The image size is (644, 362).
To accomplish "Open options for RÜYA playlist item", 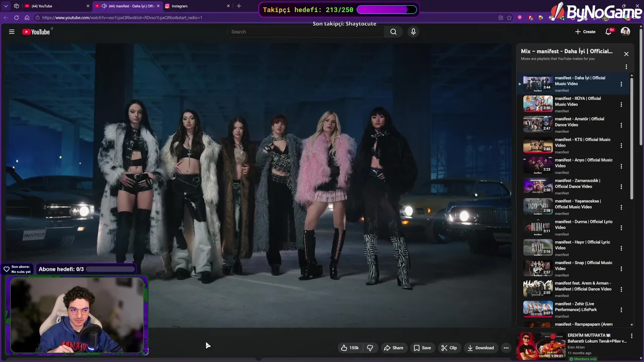I will click(x=621, y=105).
